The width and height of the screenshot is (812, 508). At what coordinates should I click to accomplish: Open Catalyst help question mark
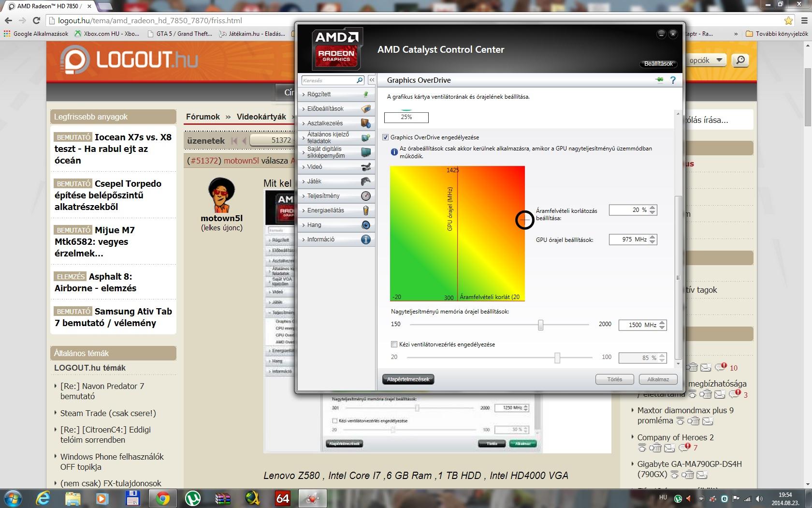click(673, 80)
